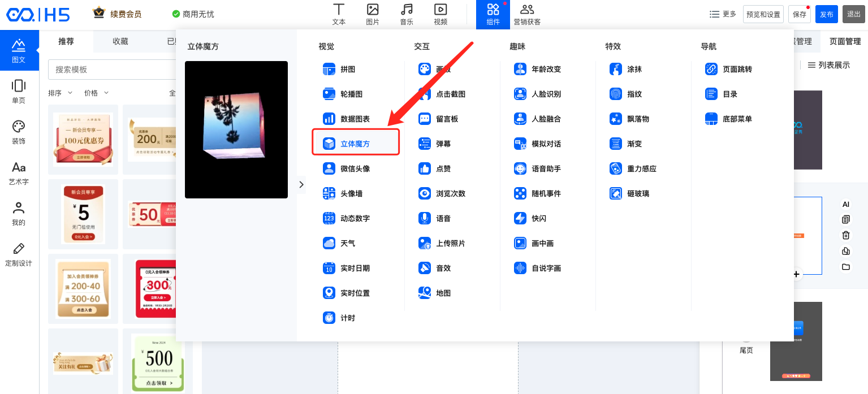
Task: Insert the 拼图 collage component
Action: tap(347, 69)
